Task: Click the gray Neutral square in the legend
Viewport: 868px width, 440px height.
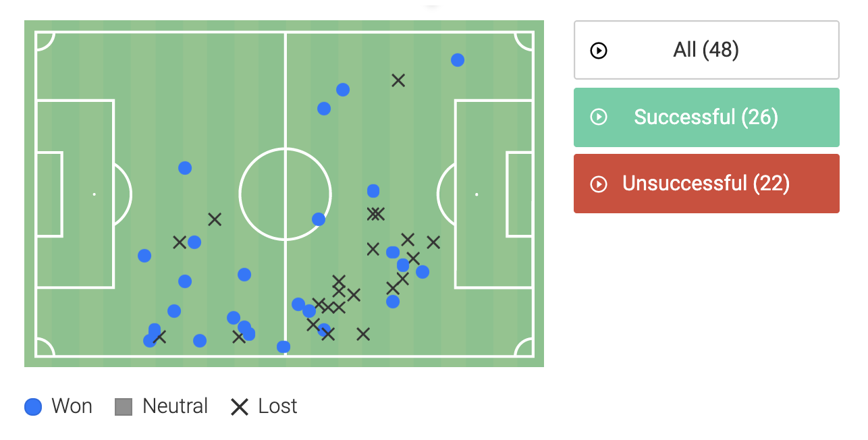Action: (124, 407)
